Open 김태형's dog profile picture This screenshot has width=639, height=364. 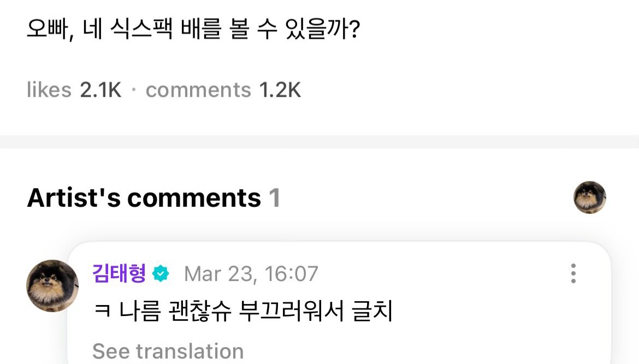(x=52, y=285)
